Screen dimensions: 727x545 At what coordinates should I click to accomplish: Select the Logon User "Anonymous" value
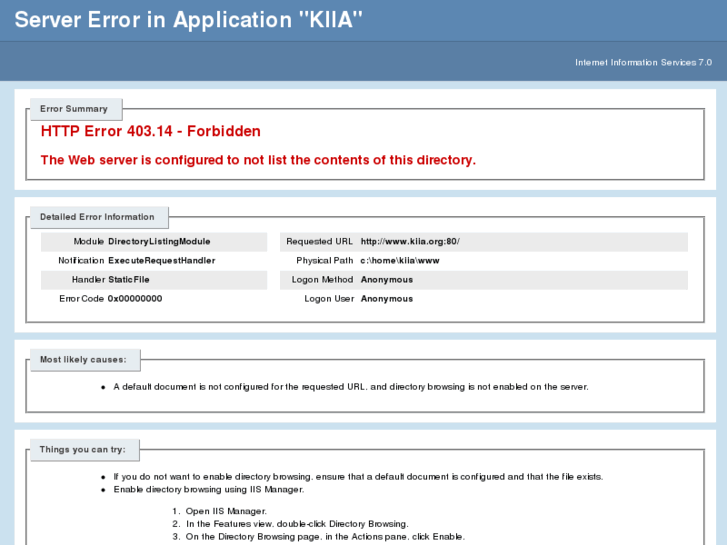pos(387,299)
